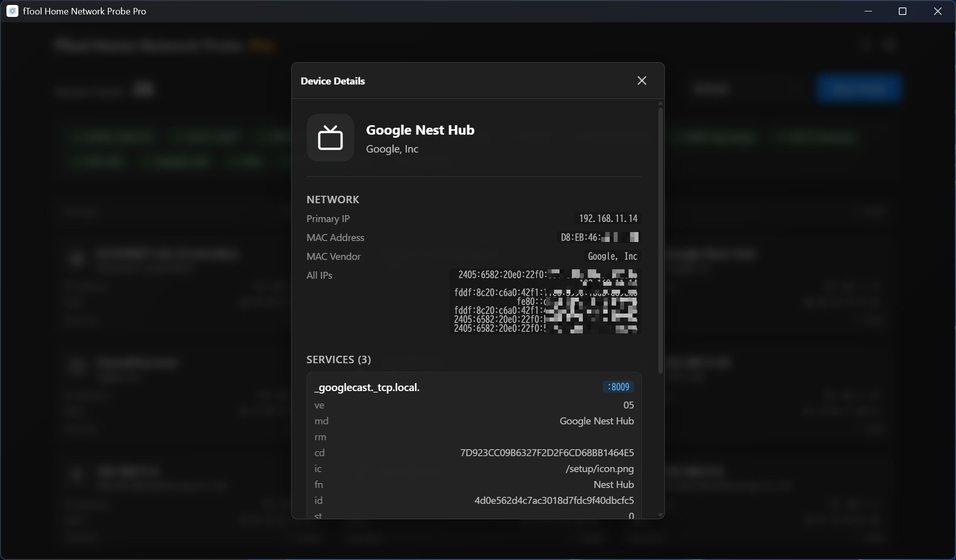Click the Device Details dialog title
This screenshot has width=956, height=560.
coord(332,81)
